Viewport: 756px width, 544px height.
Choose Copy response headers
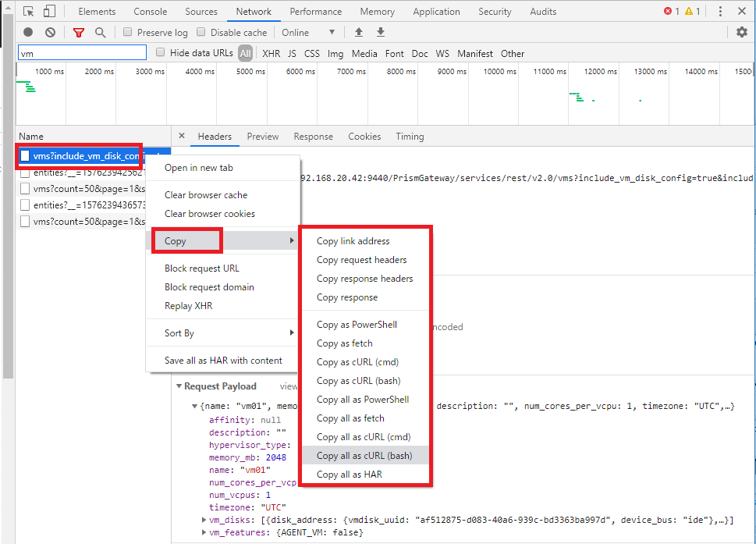(x=365, y=279)
